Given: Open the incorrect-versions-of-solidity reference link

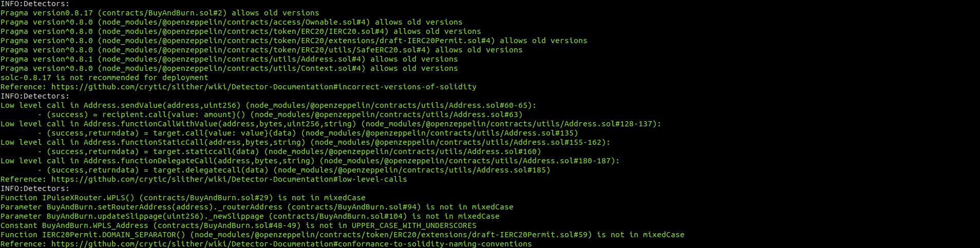Looking at the screenshot, I should tap(263, 87).
